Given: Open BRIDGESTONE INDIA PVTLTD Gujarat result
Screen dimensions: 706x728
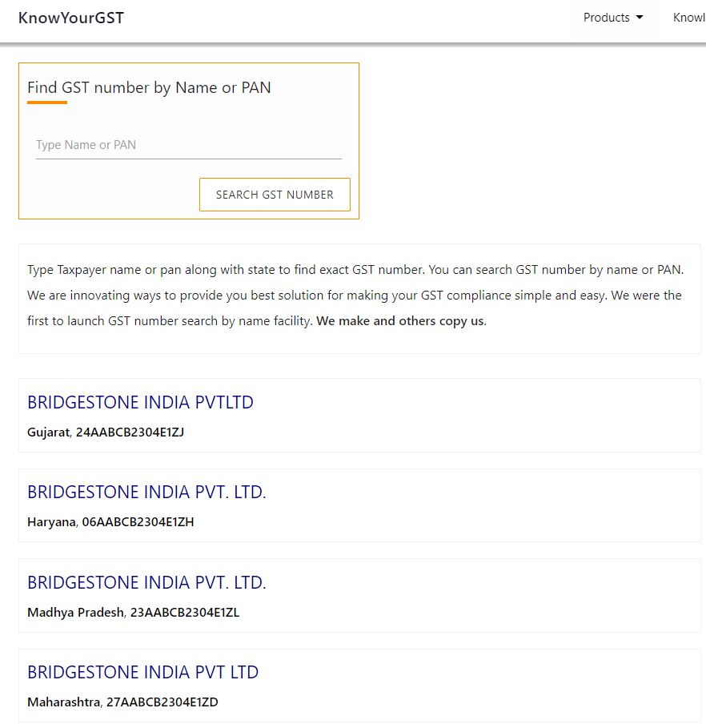Looking at the screenshot, I should [x=140, y=402].
